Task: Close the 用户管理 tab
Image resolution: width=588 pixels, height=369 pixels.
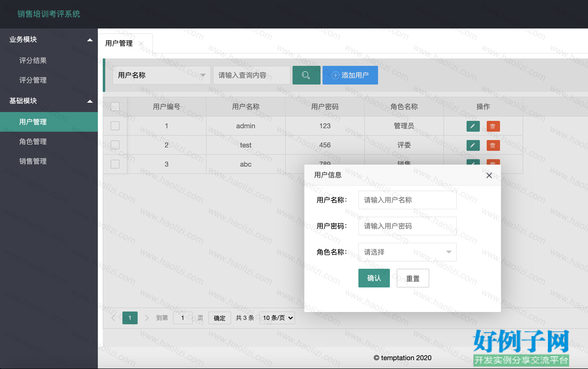Action: pyautogui.click(x=141, y=43)
